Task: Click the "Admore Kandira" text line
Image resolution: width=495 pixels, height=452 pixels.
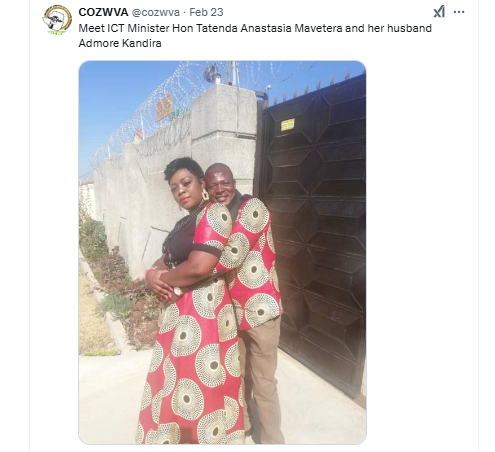Action: click(x=120, y=43)
